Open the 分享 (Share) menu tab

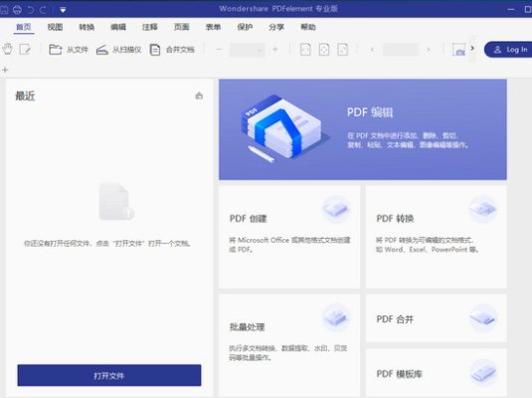[276, 27]
